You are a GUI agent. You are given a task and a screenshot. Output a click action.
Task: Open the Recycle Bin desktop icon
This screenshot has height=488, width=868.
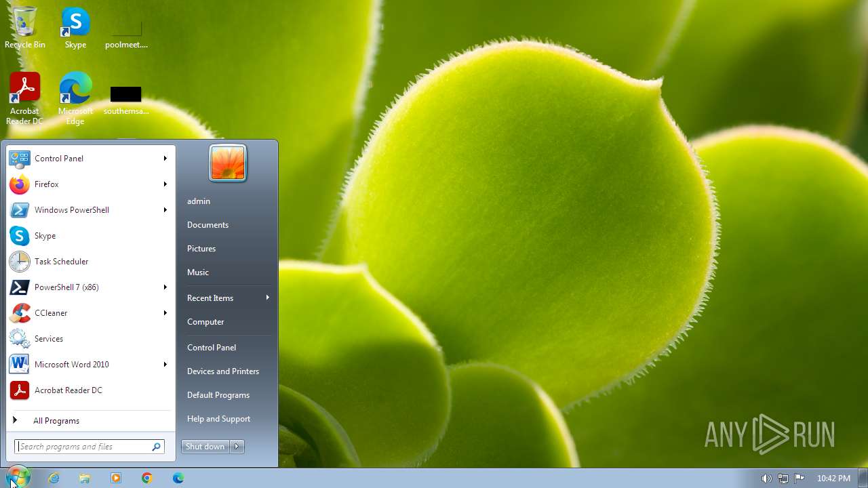(x=25, y=27)
